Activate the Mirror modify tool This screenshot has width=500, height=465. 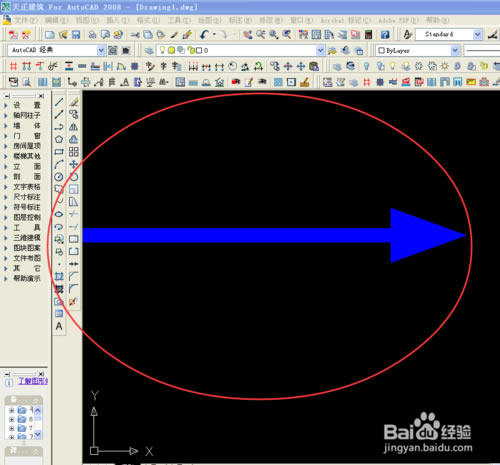[74, 127]
